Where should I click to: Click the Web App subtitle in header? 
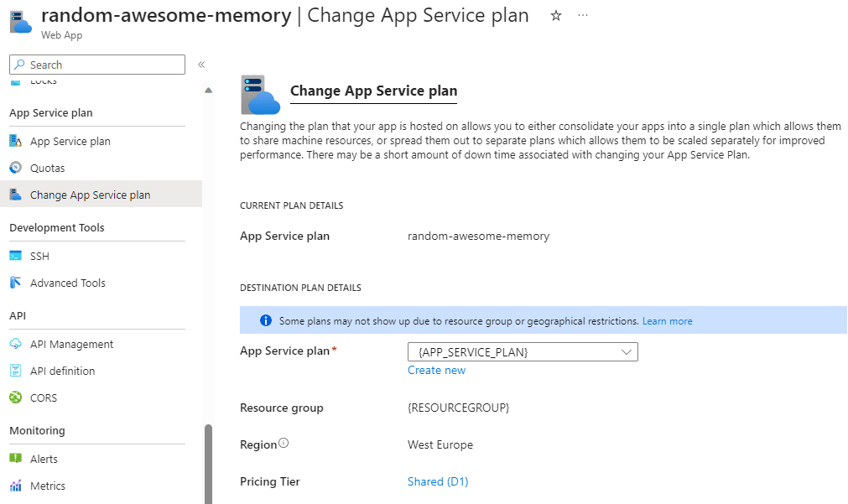62,35
